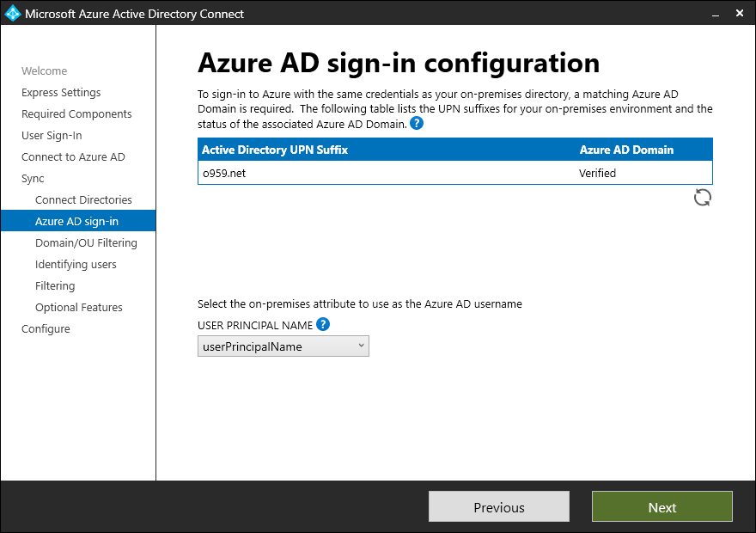Go back with the Previous button

coord(499,506)
